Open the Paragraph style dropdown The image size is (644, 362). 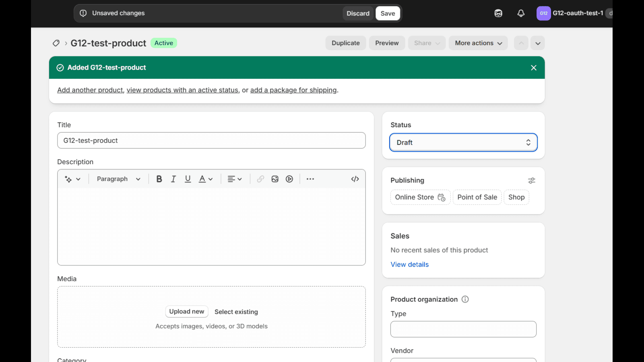118,179
